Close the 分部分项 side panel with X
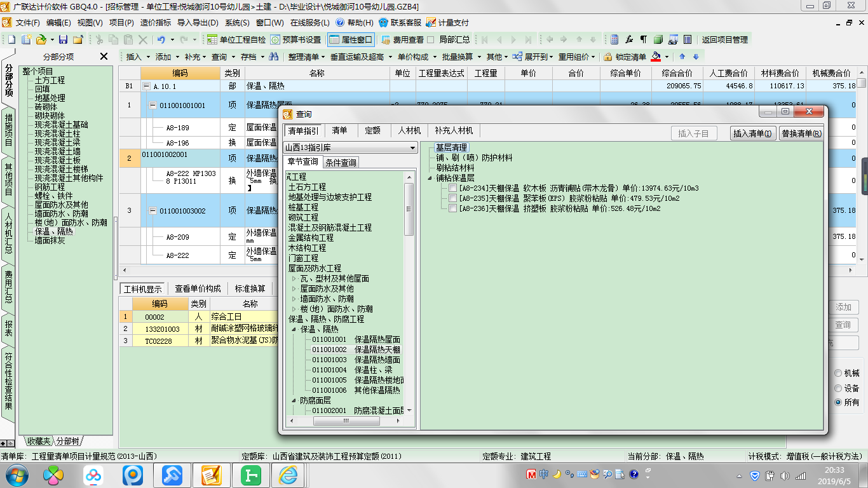 [104, 57]
